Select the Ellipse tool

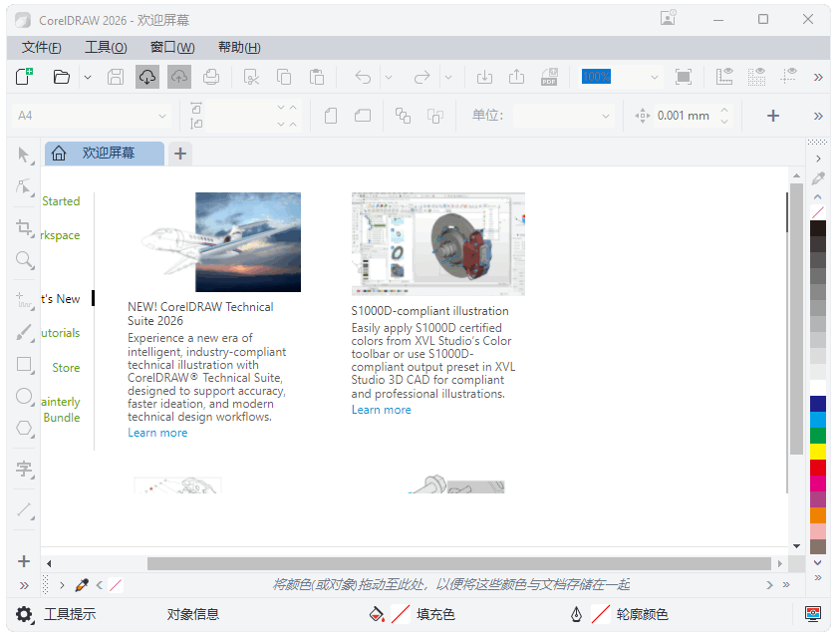pos(25,396)
